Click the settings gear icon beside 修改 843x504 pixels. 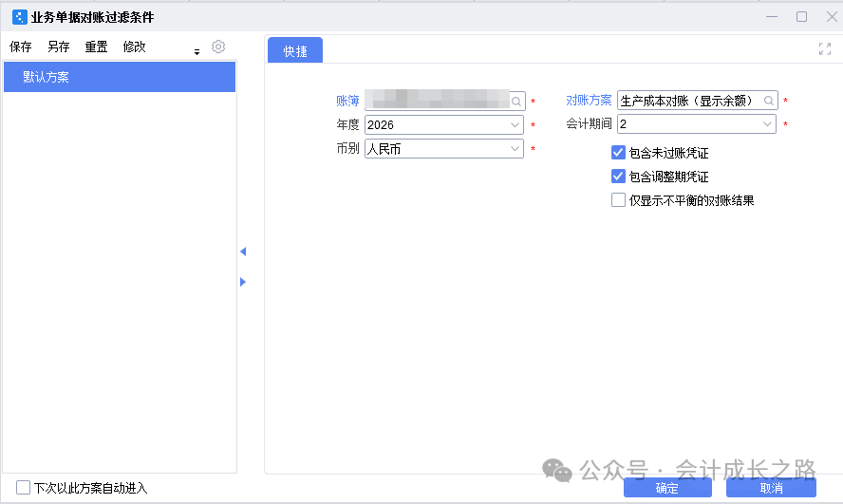click(218, 47)
